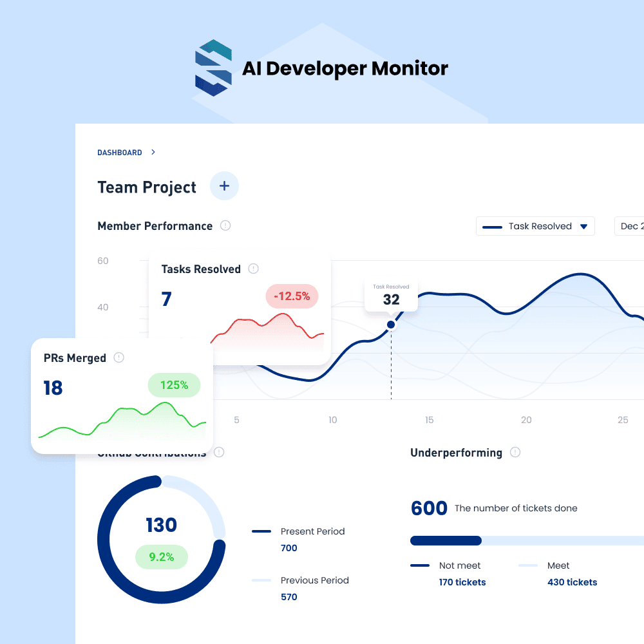Click the Team Project heading
644x644 pixels.
[x=146, y=187]
